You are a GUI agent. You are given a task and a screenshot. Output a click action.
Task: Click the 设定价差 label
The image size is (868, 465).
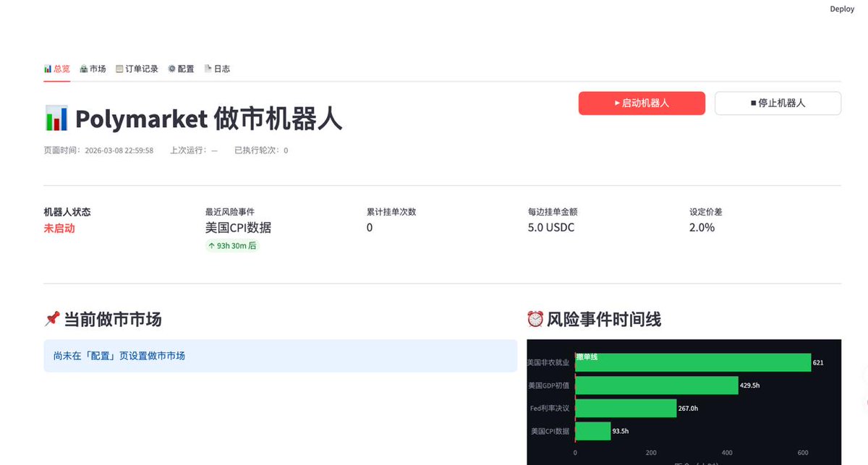706,212
